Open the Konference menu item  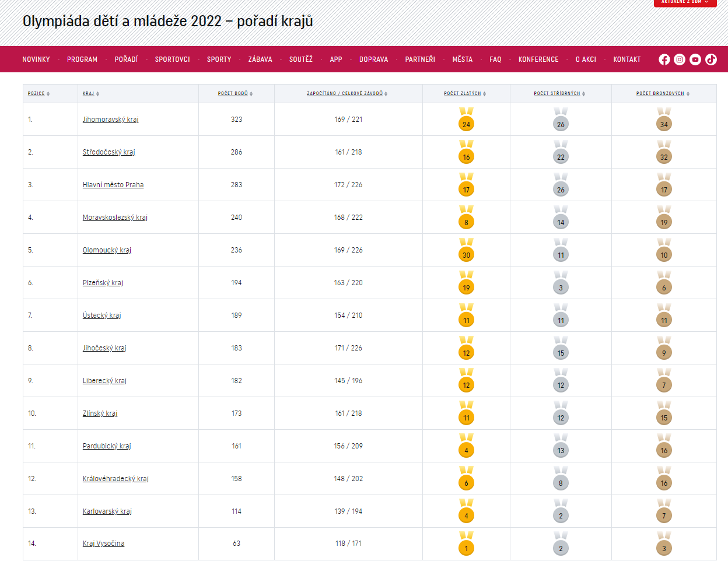538,59
